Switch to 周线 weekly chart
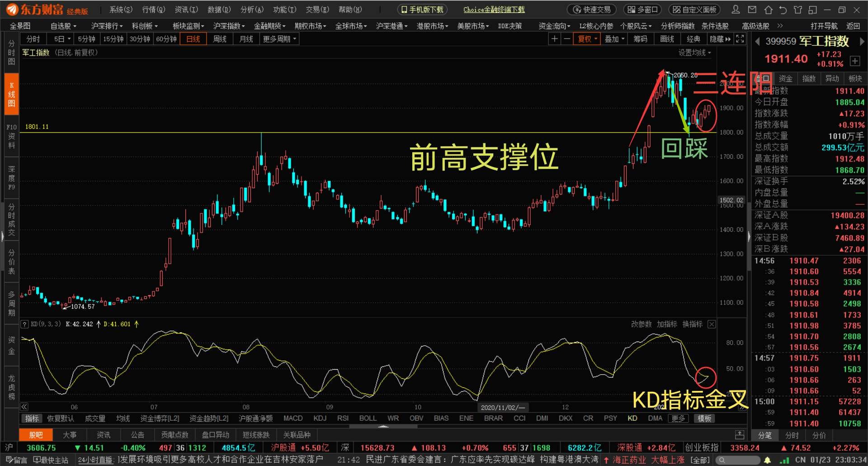The image size is (868, 466). [x=220, y=39]
